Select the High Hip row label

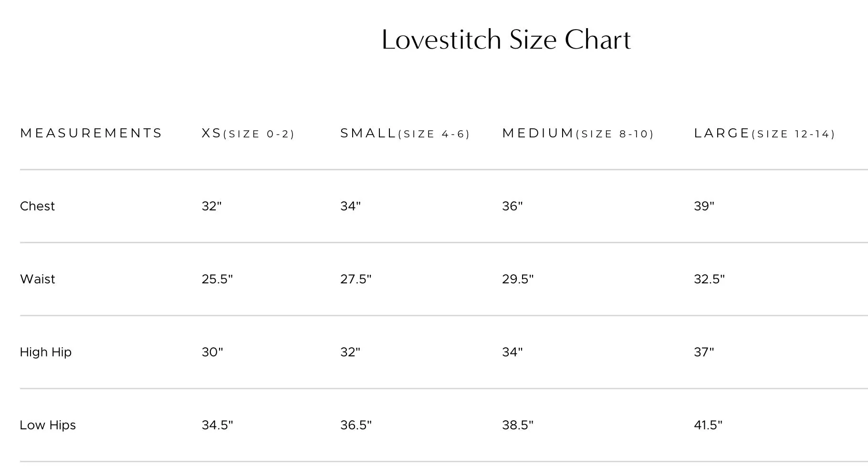[x=46, y=353]
